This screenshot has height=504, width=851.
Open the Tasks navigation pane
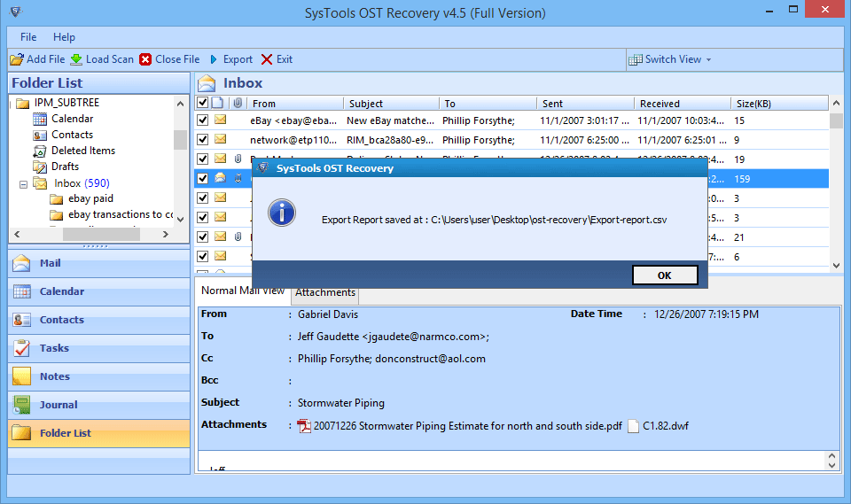[x=98, y=348]
